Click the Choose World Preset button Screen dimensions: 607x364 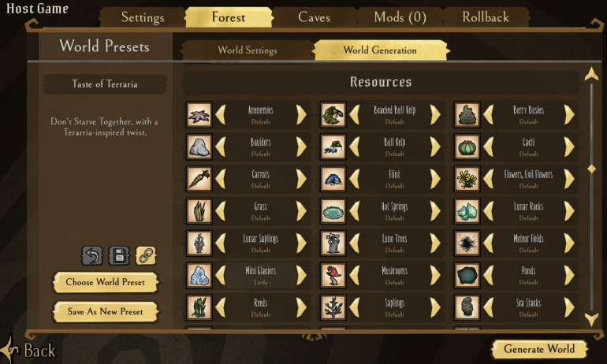click(106, 282)
